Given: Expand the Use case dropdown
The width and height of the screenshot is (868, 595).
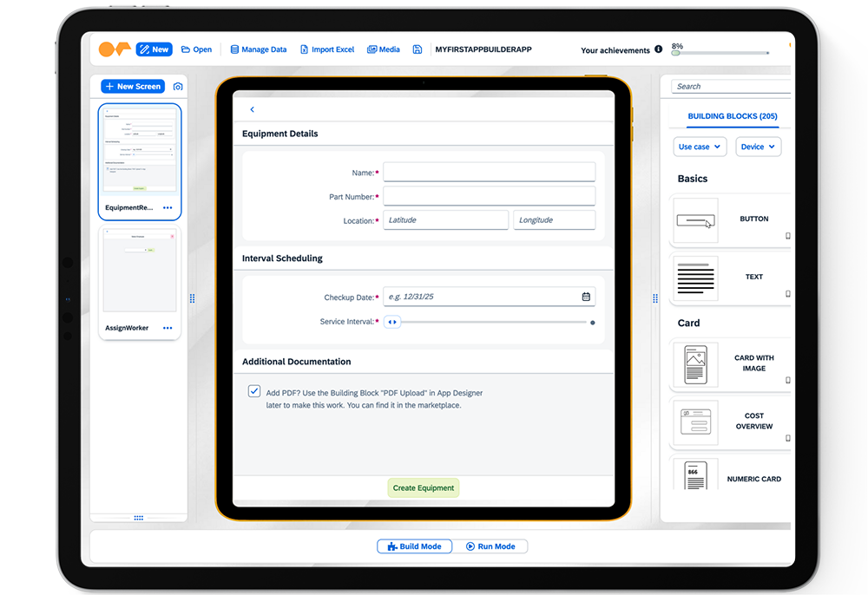Looking at the screenshot, I should (x=700, y=147).
